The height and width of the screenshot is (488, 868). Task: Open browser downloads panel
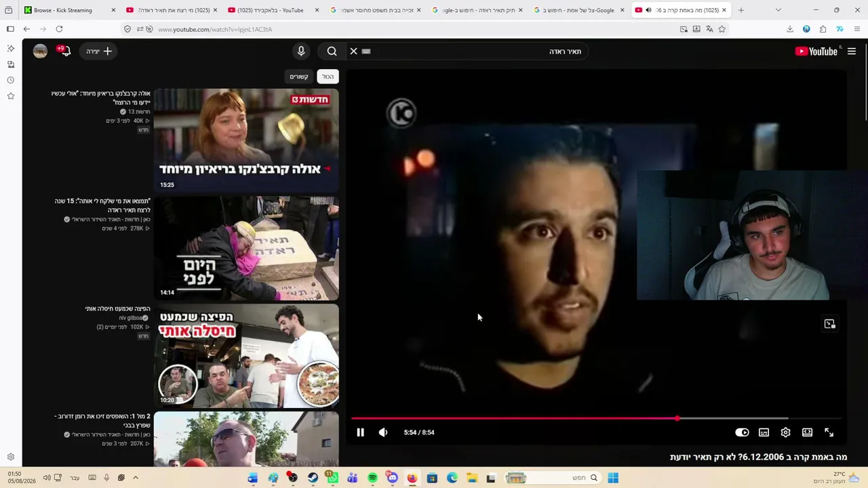pos(790,29)
